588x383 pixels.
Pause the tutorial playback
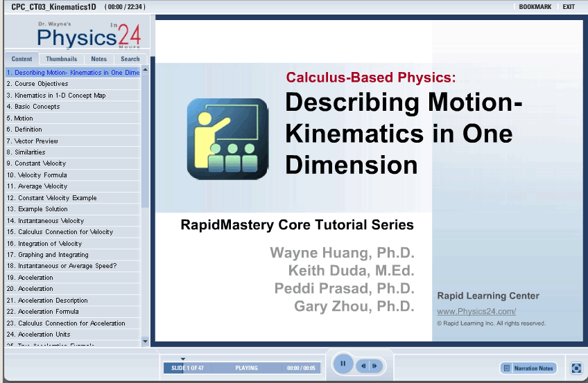[343, 364]
